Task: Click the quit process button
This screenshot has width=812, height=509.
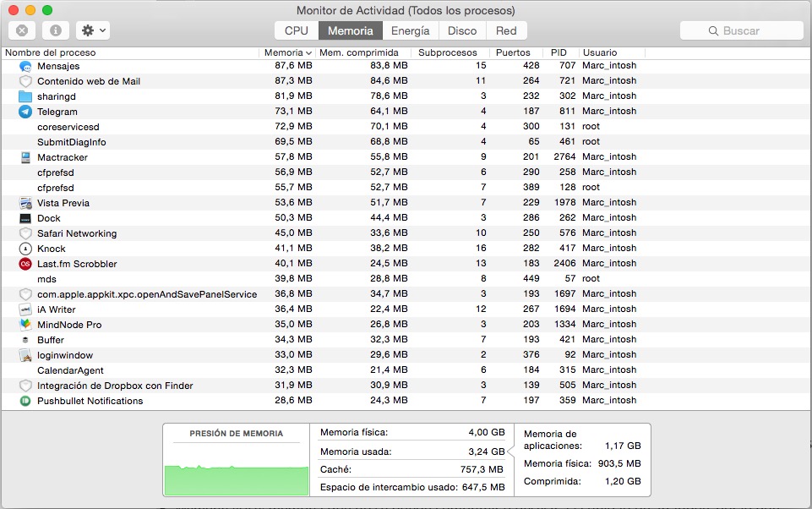Action: tap(21, 30)
